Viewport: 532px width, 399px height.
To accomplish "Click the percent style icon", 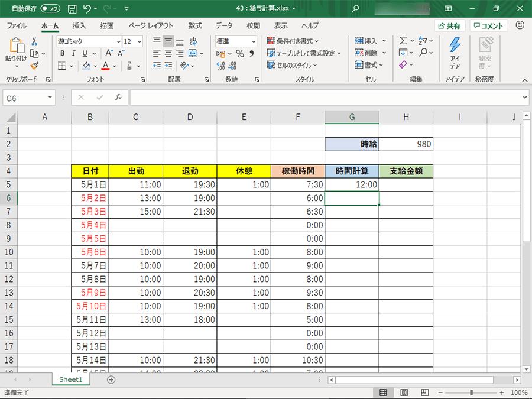I will (240, 53).
